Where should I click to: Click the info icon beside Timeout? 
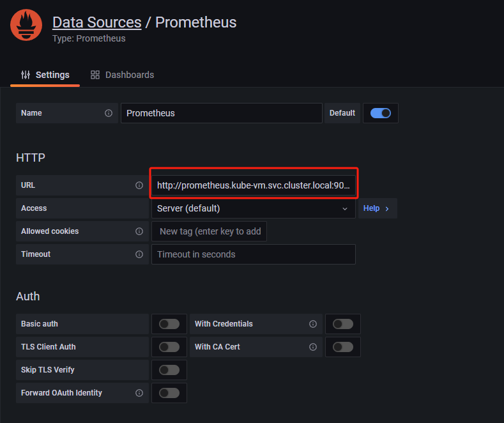[139, 254]
